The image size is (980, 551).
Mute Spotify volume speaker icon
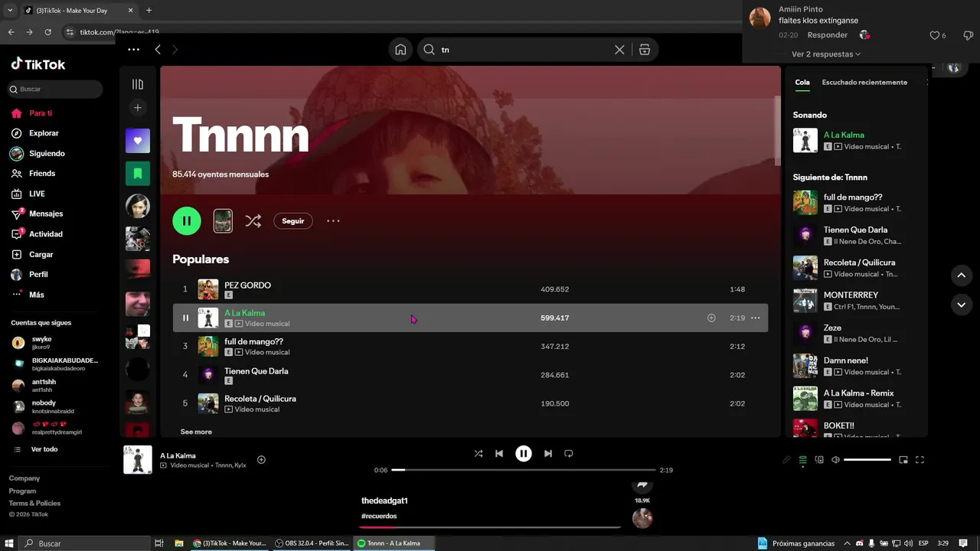pos(835,460)
